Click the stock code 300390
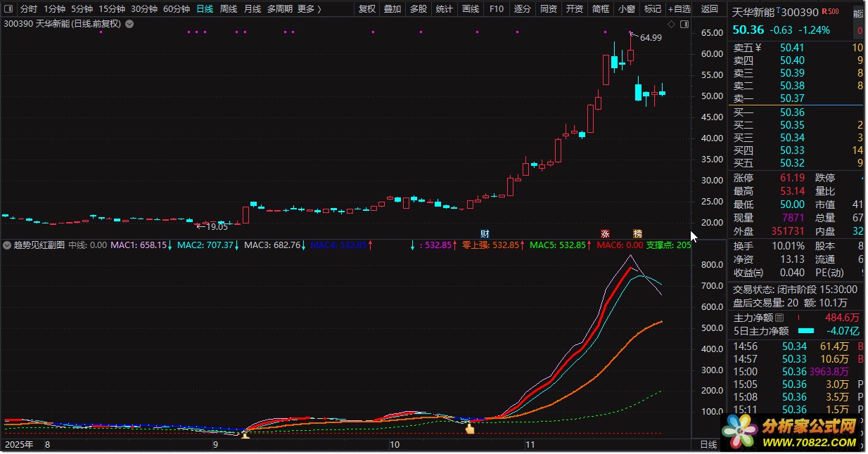The width and height of the screenshot is (868, 454). (x=800, y=13)
